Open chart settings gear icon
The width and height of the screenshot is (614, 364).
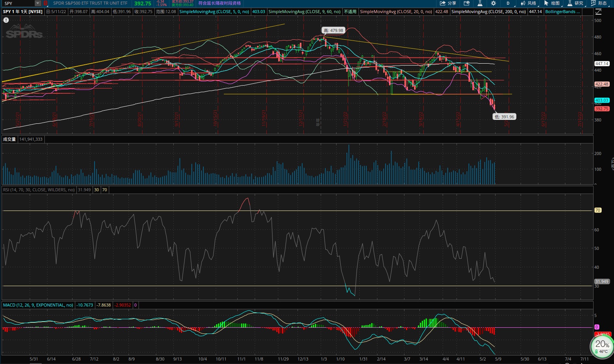click(x=493, y=3)
